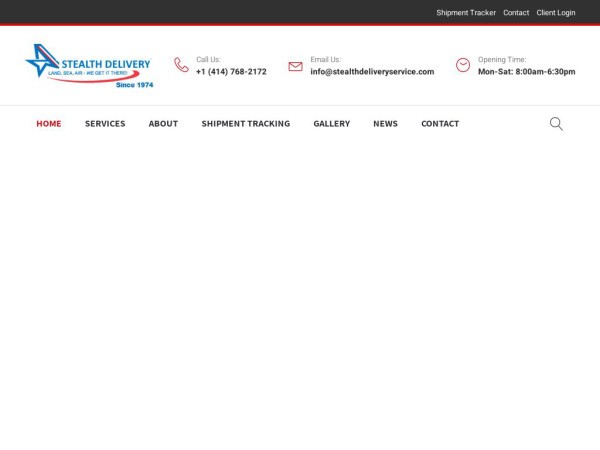Viewport: 600px width, 450px height.
Task: Click the Contact link in top bar
Action: 516,13
